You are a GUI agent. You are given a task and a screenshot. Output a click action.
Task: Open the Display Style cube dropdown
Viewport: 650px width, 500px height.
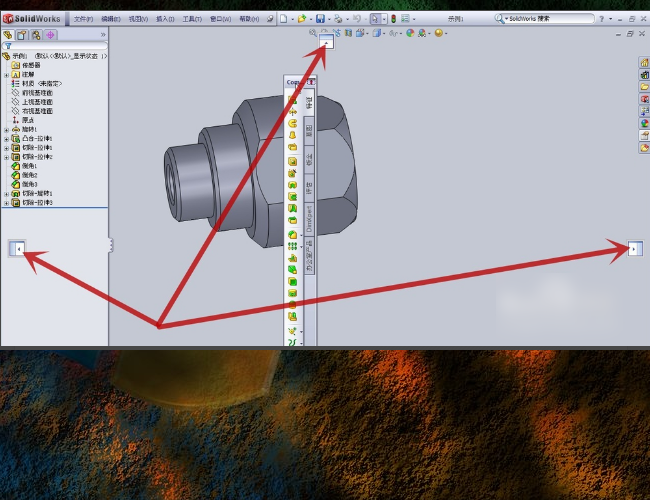377,33
